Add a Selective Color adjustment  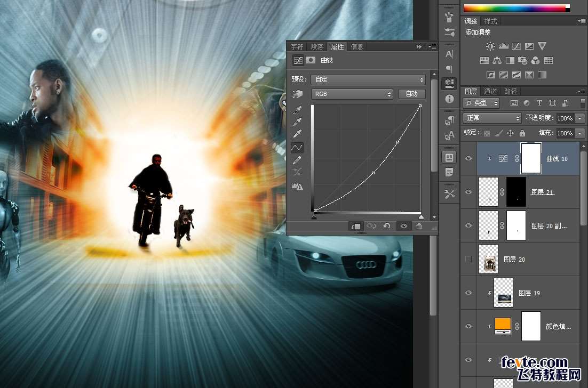[529, 75]
